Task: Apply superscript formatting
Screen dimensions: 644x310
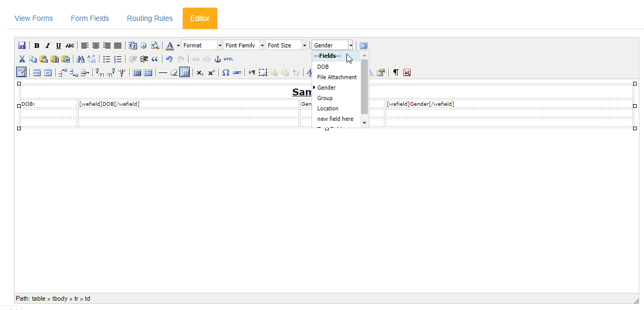Action: [x=211, y=72]
